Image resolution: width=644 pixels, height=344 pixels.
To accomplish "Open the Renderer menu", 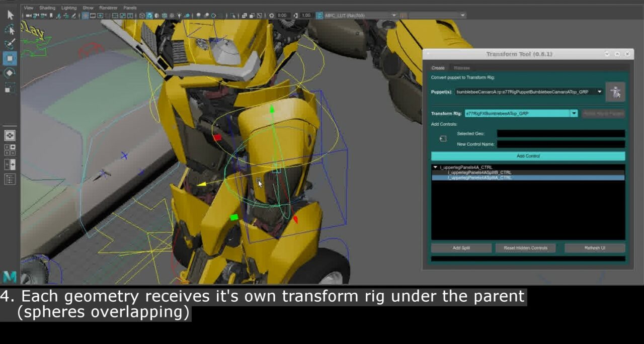I will coord(108,8).
